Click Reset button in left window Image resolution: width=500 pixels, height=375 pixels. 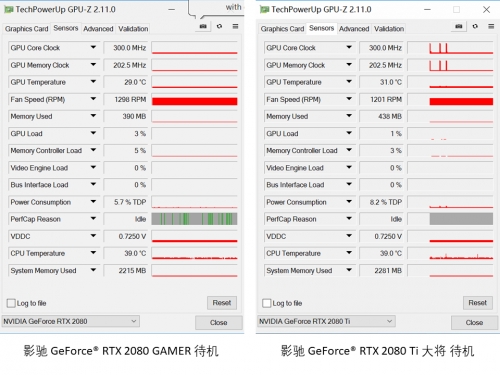222,303
